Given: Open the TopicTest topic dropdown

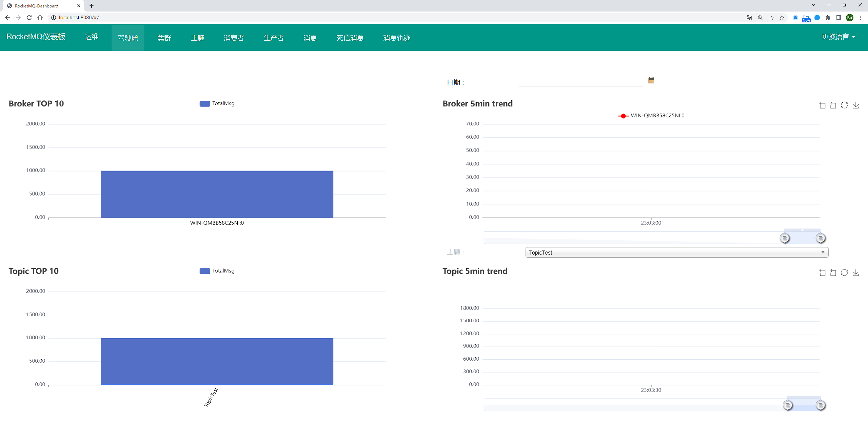Looking at the screenshot, I should tap(676, 252).
